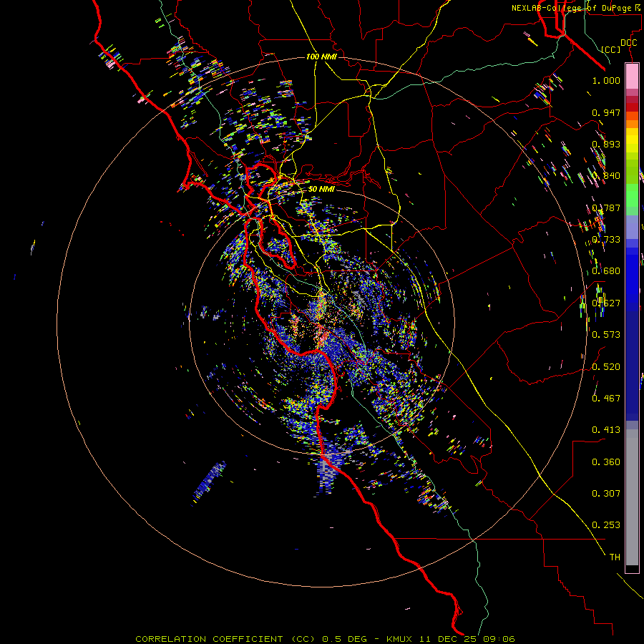This screenshot has height=644, width=644.
Task: Click the TH label at the scale bottom
Action: click(615, 557)
